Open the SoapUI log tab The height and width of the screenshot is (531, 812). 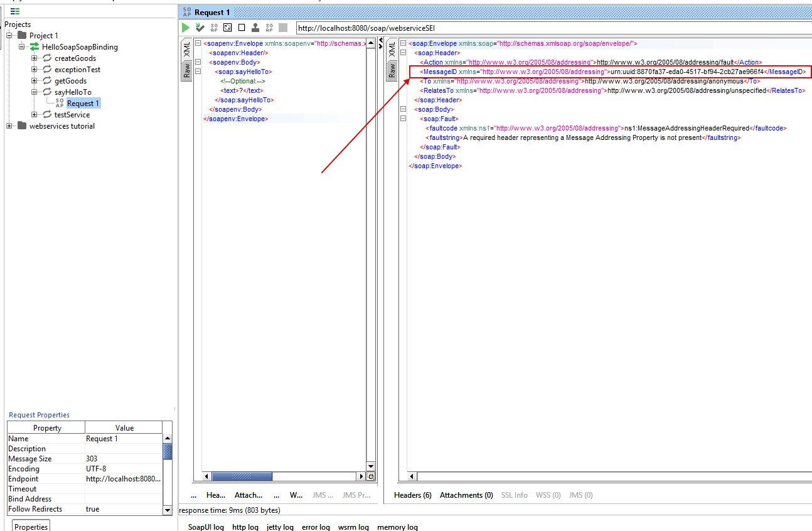coord(206,527)
